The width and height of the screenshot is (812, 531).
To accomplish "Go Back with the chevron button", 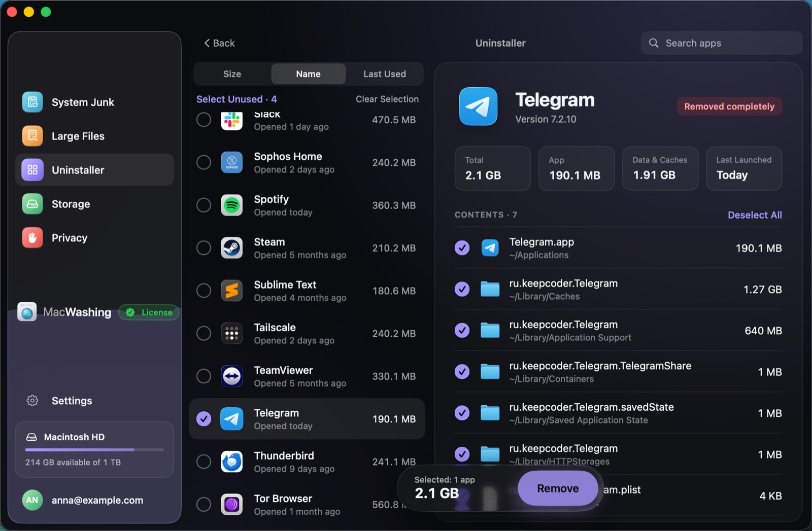I will pyautogui.click(x=219, y=43).
